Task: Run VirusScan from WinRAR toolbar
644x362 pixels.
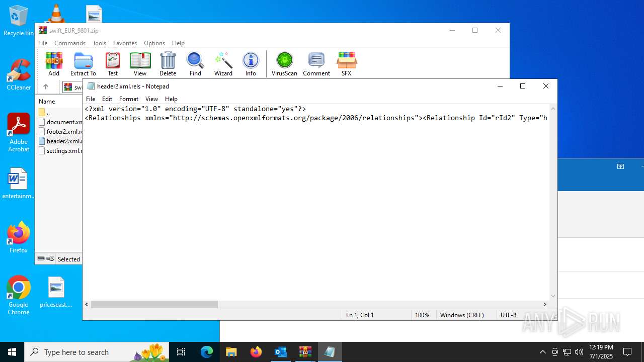Action: [284, 64]
